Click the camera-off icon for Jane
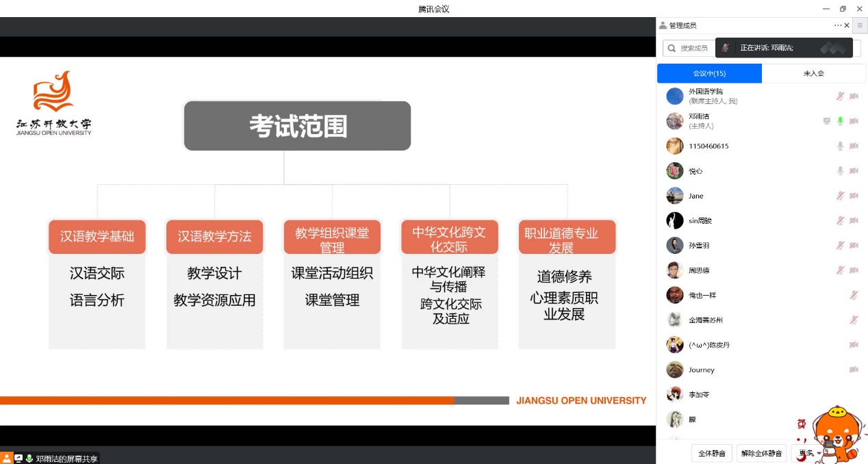Viewport: 868px width, 464px height. coord(854,196)
